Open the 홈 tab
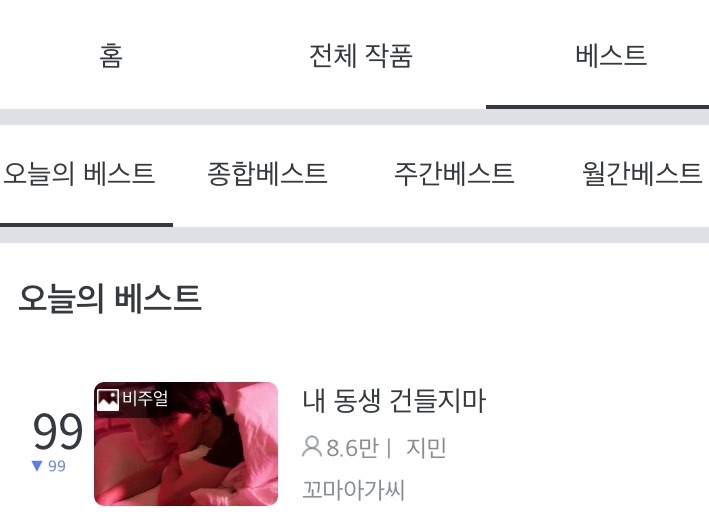The image size is (709, 531). 111,56
